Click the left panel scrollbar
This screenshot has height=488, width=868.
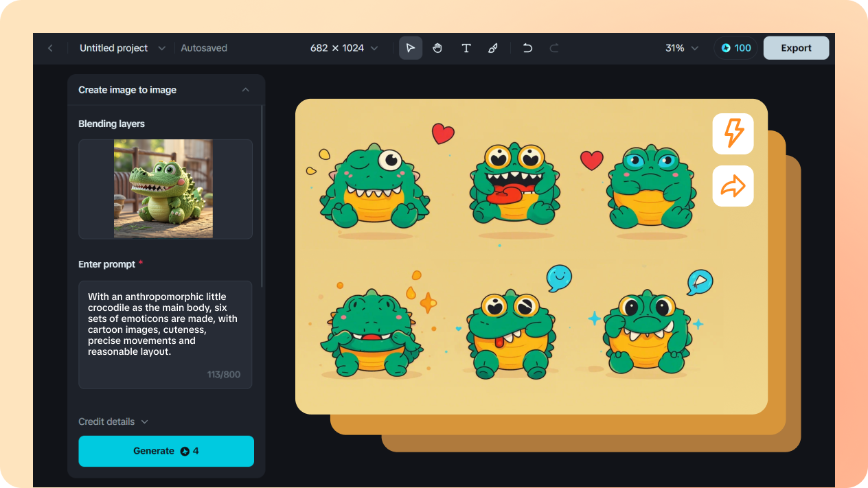tap(262, 196)
